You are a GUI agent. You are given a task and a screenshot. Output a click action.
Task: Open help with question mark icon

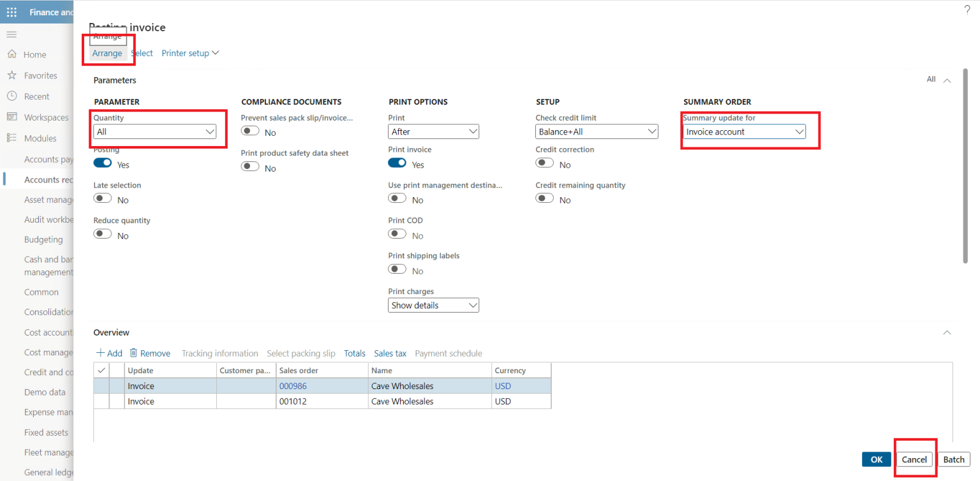click(x=967, y=10)
